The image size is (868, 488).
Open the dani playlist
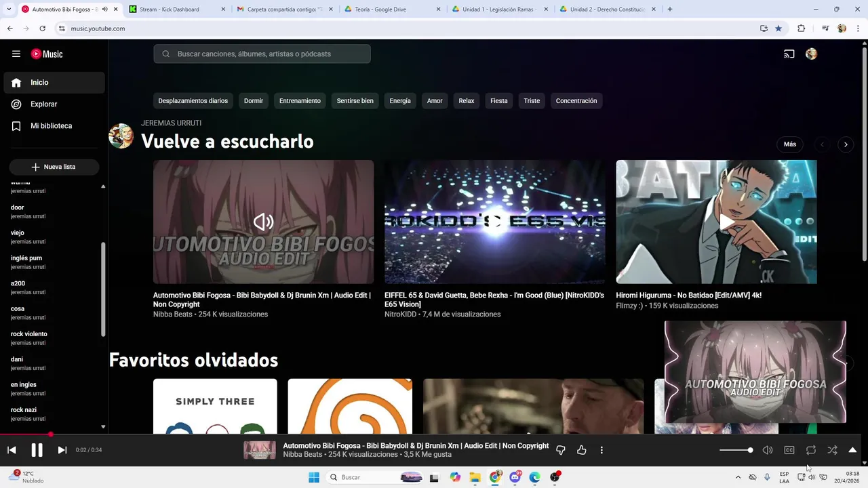(54, 363)
